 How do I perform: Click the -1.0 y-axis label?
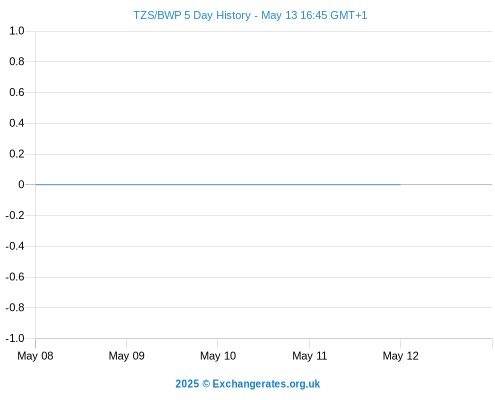pyautogui.click(x=15, y=338)
